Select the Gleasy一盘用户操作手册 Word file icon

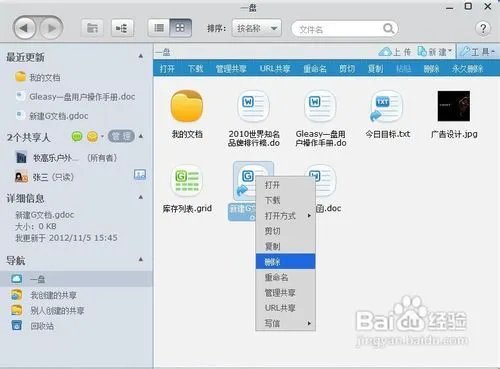coord(320,106)
